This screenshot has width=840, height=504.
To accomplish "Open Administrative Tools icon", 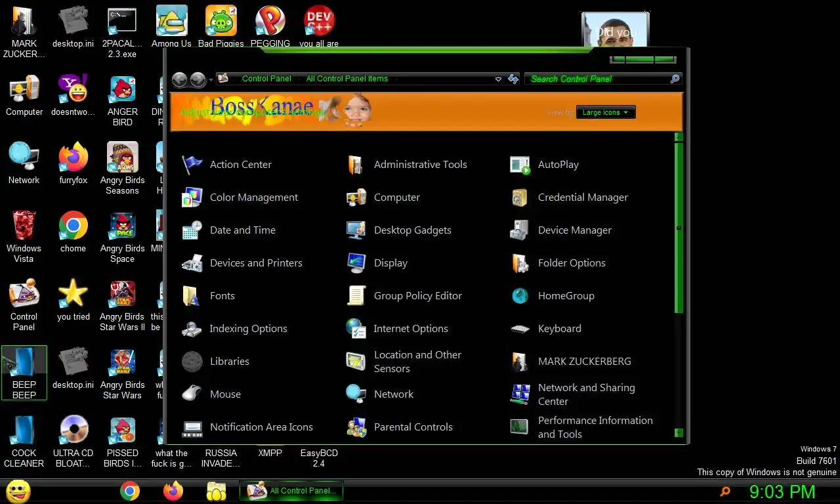I will (x=356, y=164).
